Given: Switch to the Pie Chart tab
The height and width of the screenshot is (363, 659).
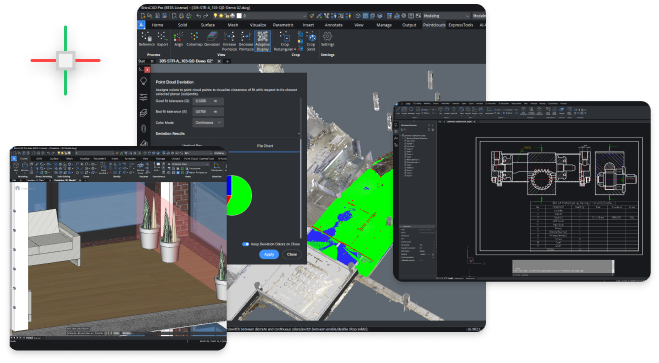Looking at the screenshot, I should pos(265,146).
